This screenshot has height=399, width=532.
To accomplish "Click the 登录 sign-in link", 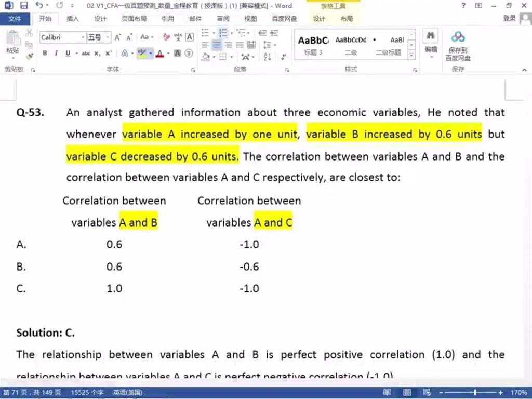I will 510,19.
